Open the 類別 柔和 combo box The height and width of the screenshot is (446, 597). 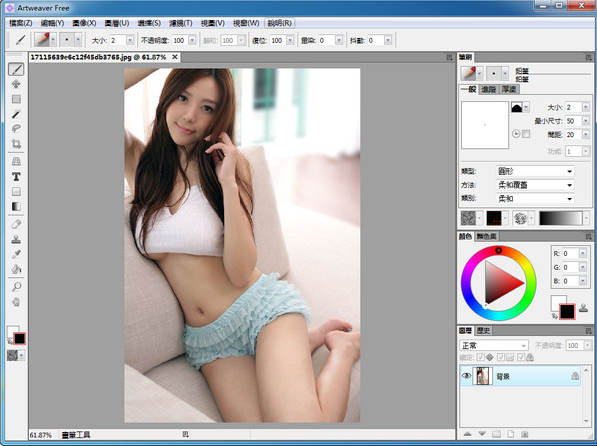click(x=535, y=198)
